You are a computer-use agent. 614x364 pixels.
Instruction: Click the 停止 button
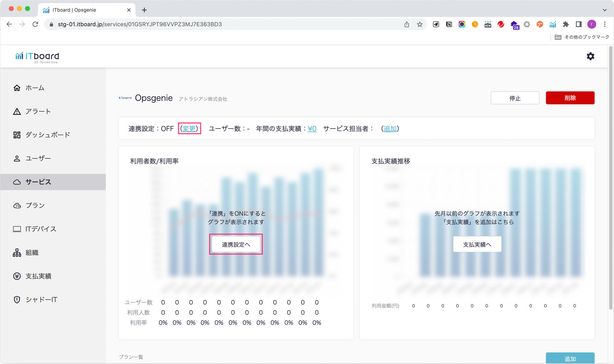tap(515, 98)
